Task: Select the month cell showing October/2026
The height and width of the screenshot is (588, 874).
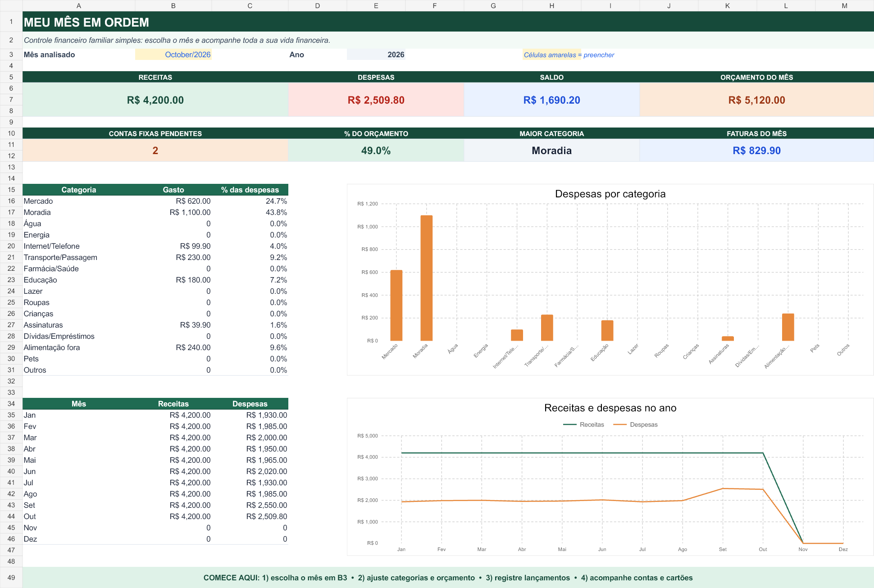Action: [x=173, y=55]
